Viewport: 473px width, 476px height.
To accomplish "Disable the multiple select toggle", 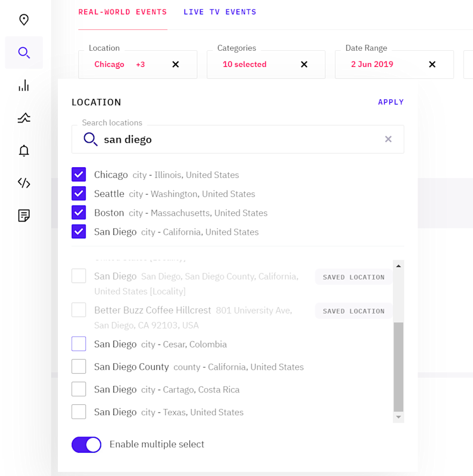I will click(x=87, y=444).
